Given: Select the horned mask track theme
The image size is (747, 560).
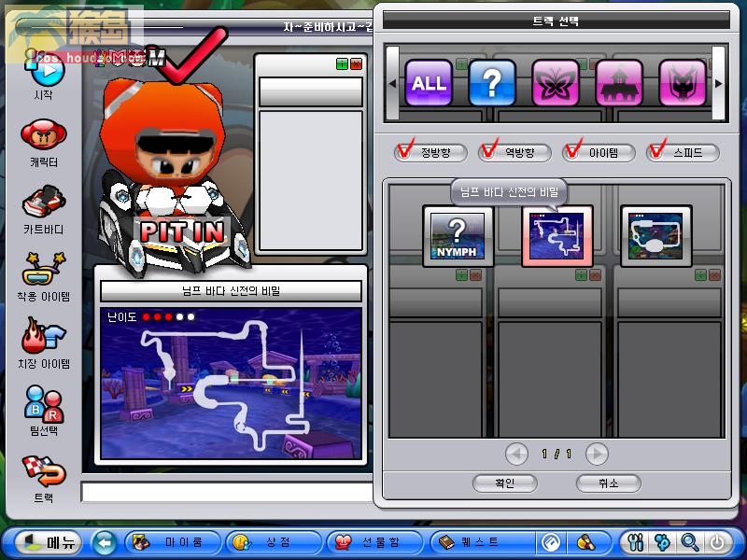Looking at the screenshot, I should pyautogui.click(x=683, y=83).
